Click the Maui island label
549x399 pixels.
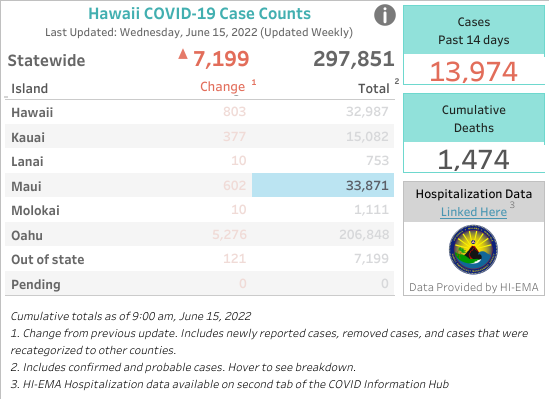(x=26, y=186)
